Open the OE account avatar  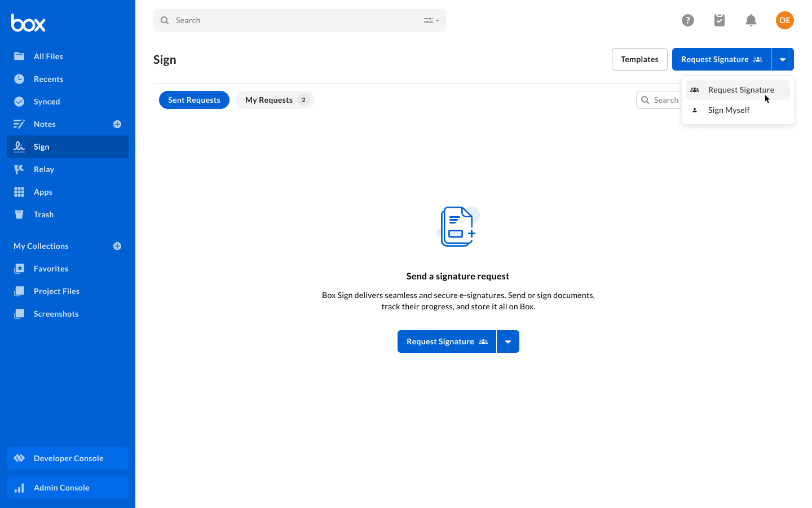coord(784,20)
